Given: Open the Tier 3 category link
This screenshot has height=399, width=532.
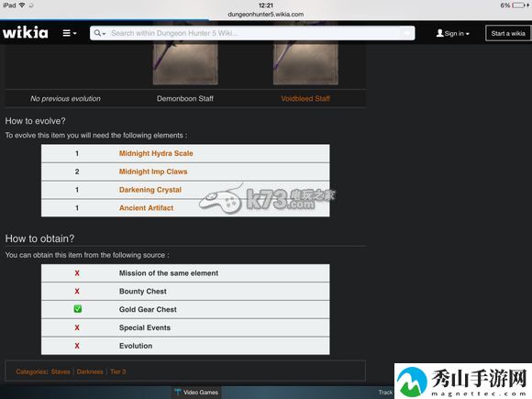Looking at the screenshot, I should pyautogui.click(x=117, y=371).
